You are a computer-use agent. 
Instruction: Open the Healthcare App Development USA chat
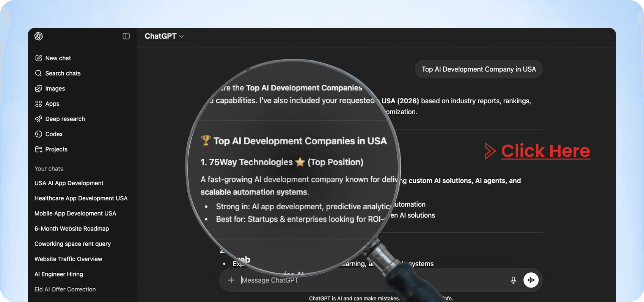click(82, 198)
